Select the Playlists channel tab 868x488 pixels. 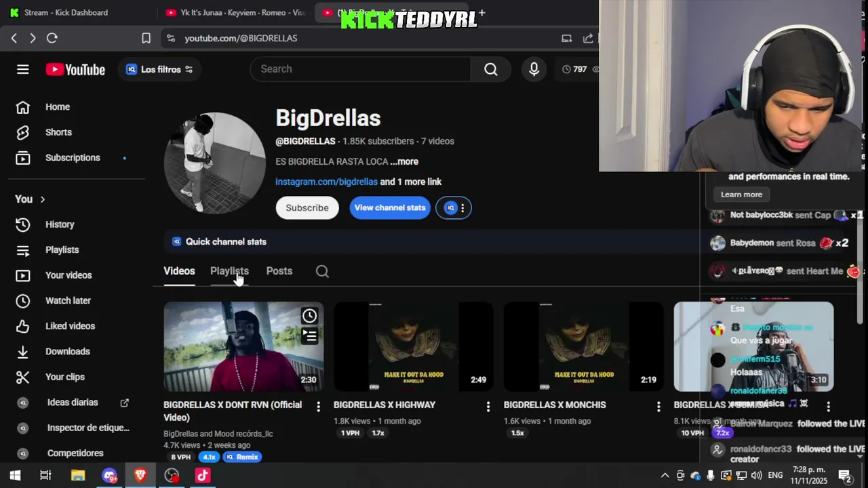pos(229,271)
